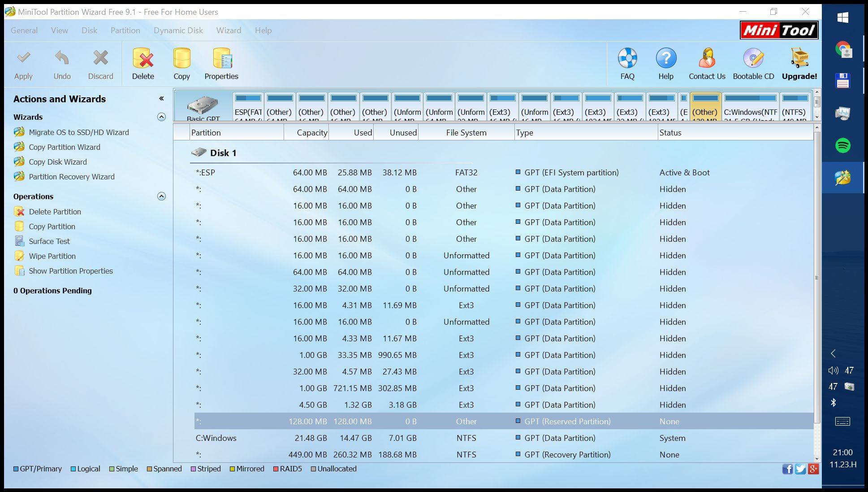Open the Dynamic Disk menu
The width and height of the screenshot is (868, 492).
tap(178, 30)
